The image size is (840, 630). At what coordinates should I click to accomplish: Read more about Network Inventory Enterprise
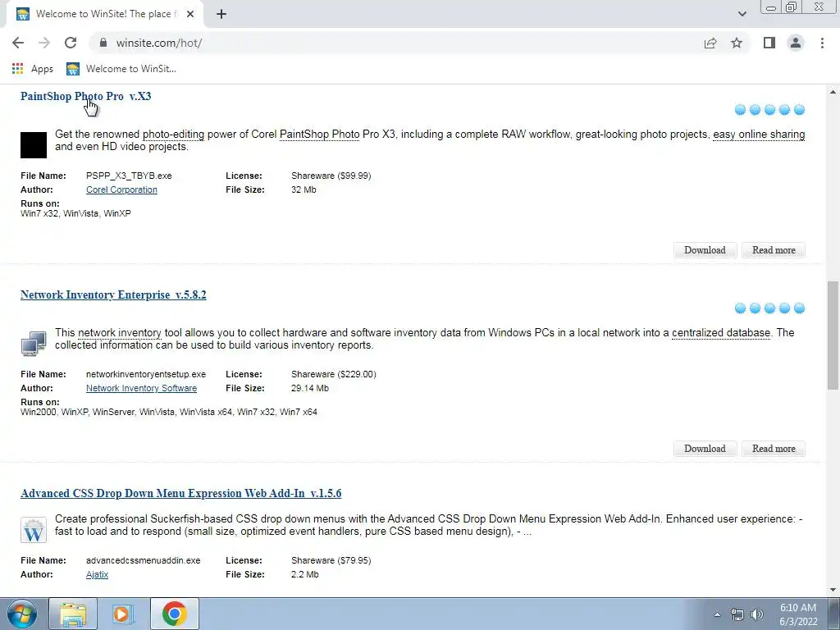[x=774, y=449]
